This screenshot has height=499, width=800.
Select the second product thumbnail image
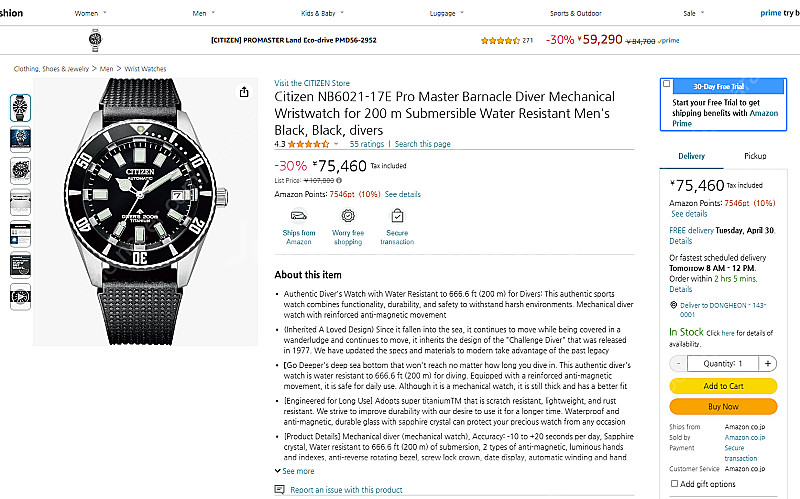pos(20,138)
